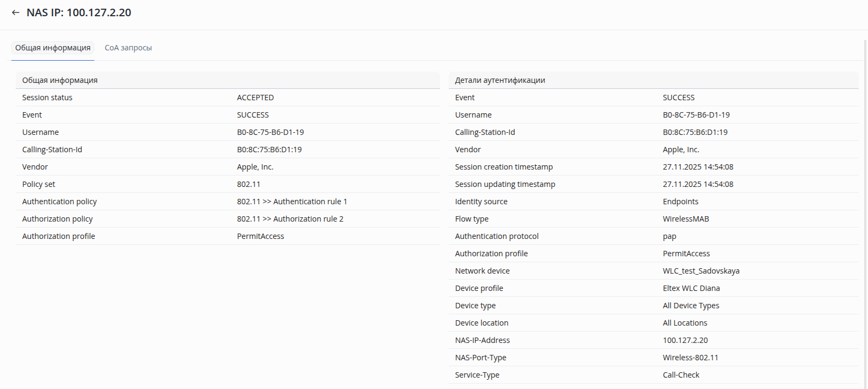Click the Общая информация panel header

(60, 80)
